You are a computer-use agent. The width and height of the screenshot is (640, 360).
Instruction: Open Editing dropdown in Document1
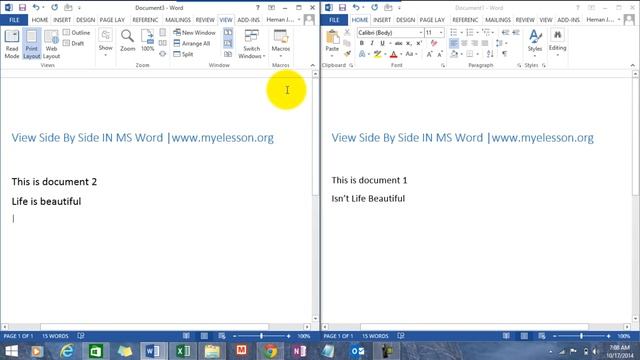click(x=557, y=42)
